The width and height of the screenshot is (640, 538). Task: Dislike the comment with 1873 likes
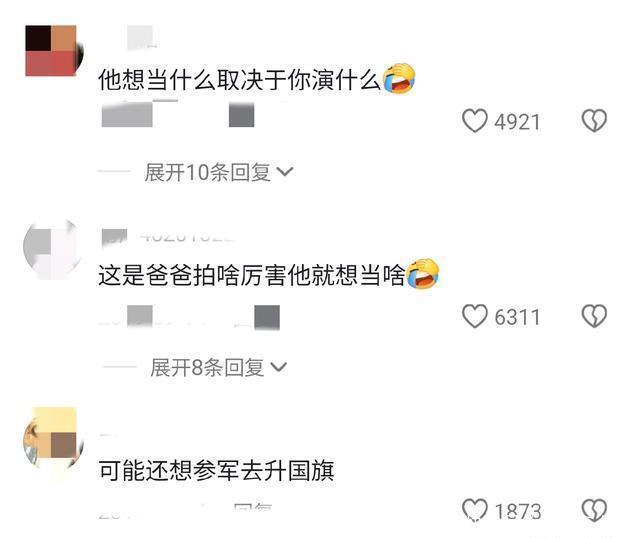[x=594, y=510]
